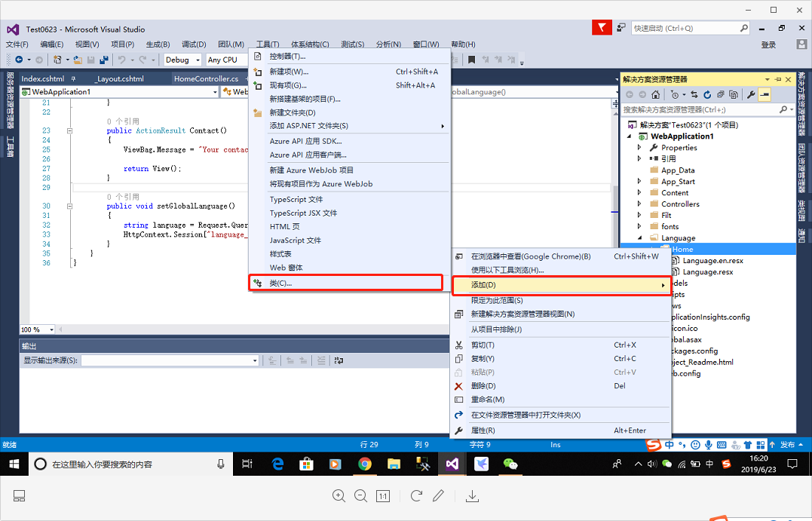Click 属性(R) in the context menu
The width and height of the screenshot is (812, 521).
point(560,431)
